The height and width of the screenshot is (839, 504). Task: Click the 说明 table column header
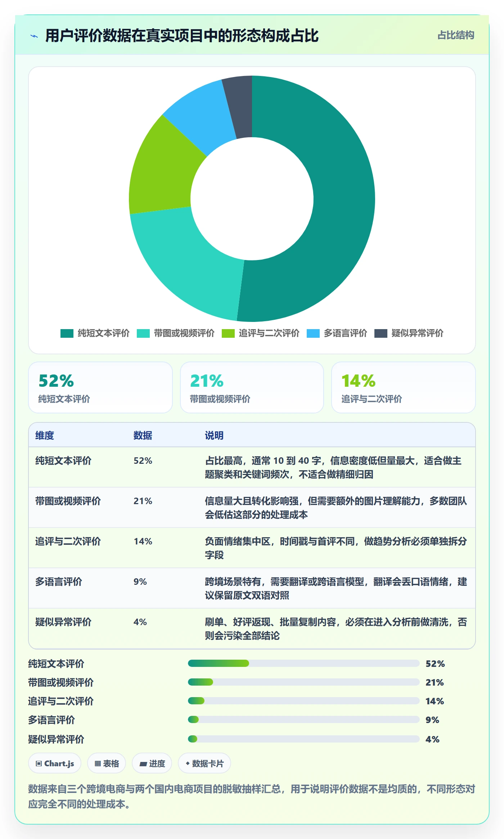[214, 435]
